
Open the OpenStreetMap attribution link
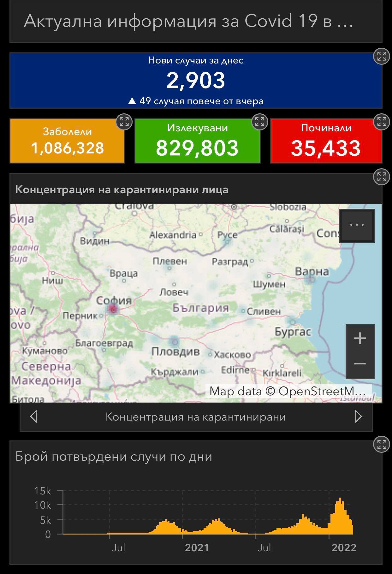click(288, 392)
